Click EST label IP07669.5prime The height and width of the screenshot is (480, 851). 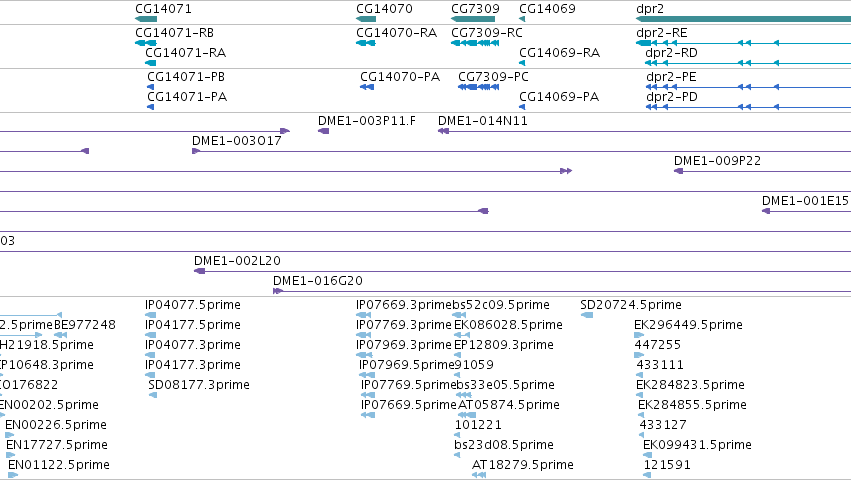[409, 405]
